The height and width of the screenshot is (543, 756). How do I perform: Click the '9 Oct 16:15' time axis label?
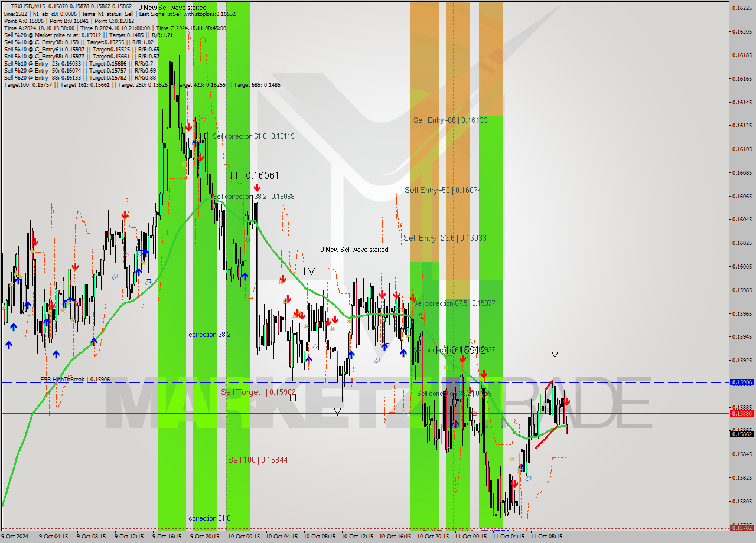(167, 537)
